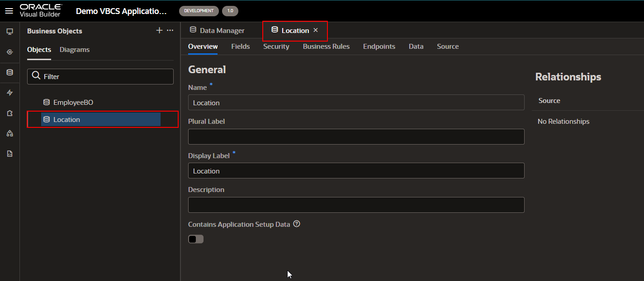
Task: Open the Overview tab
Action: pos(203,47)
